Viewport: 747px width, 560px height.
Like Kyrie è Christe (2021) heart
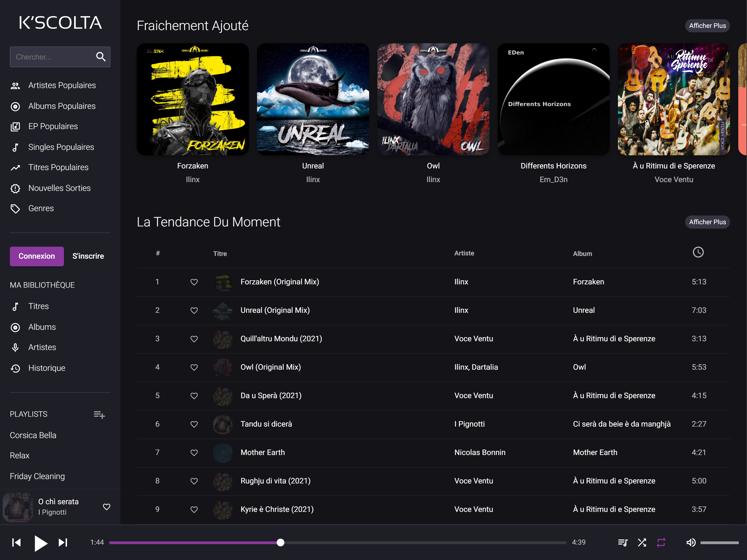[194, 509]
